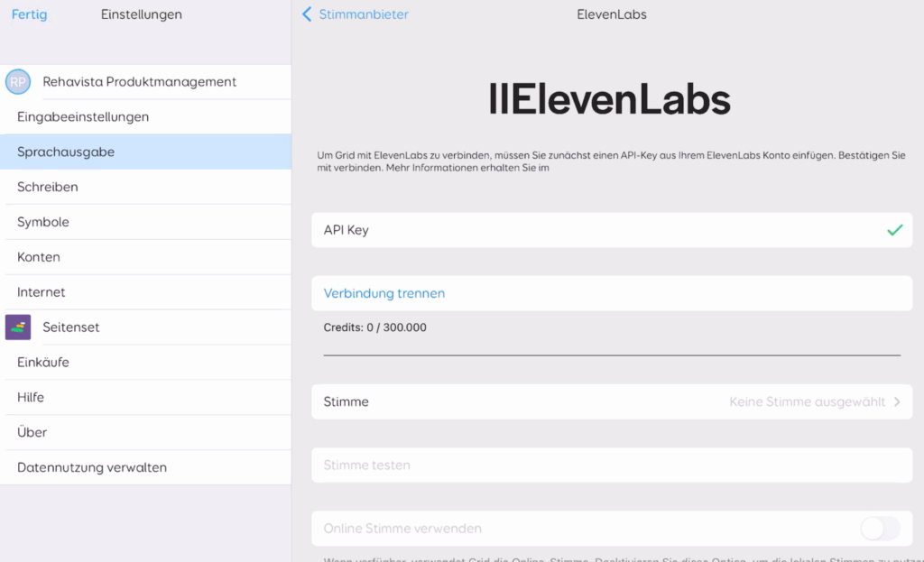Open the Über section
The height and width of the screenshot is (562, 924).
(x=145, y=432)
